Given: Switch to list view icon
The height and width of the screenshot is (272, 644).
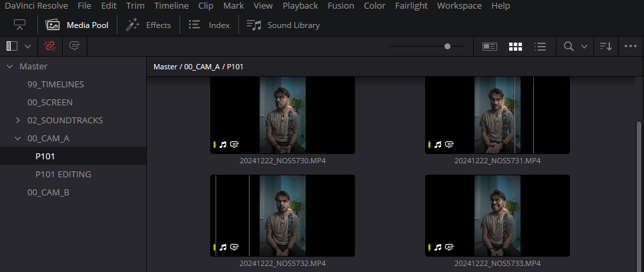Looking at the screenshot, I should click(x=540, y=47).
